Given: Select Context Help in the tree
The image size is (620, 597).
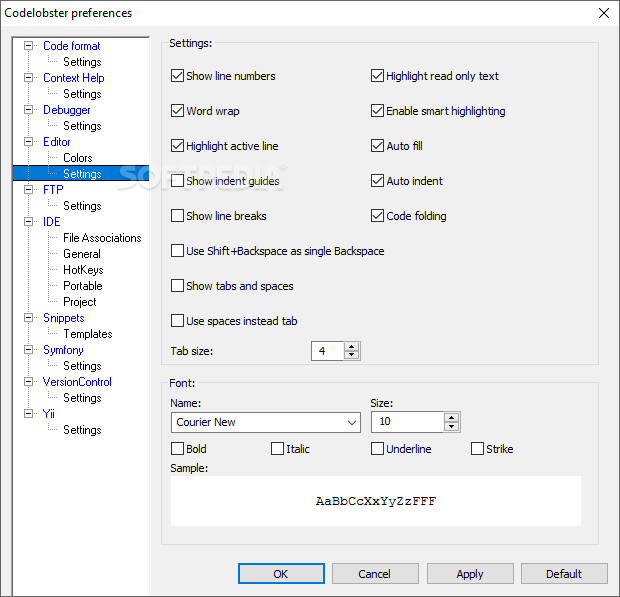Looking at the screenshot, I should pyautogui.click(x=74, y=78).
